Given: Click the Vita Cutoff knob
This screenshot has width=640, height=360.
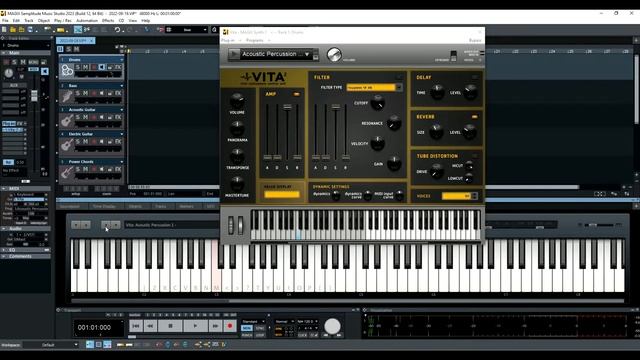Looking at the screenshot, I should click(378, 103).
